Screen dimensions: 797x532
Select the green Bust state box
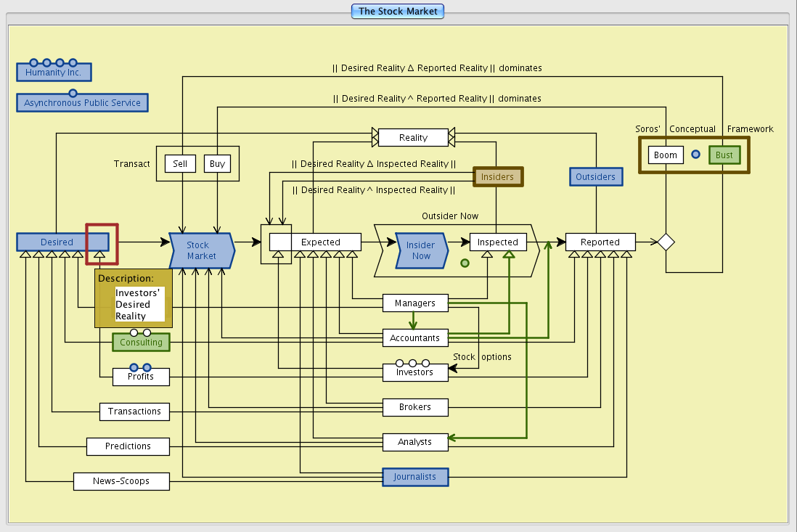tap(724, 155)
